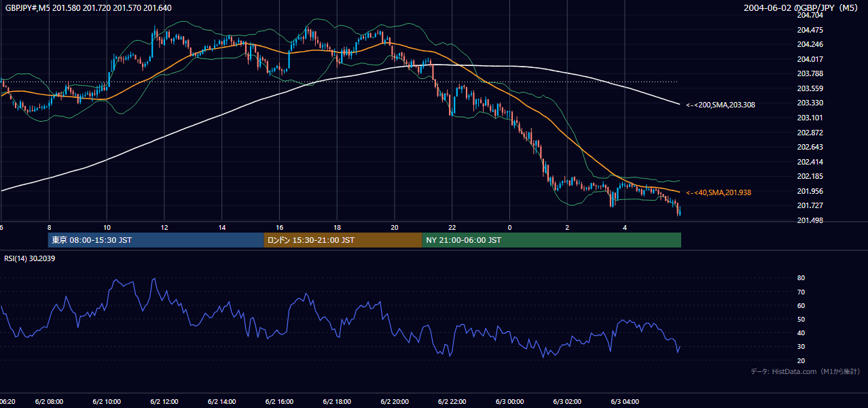
Task: Click the NY 21:00-06:00 JST session bar
Action: [551, 240]
